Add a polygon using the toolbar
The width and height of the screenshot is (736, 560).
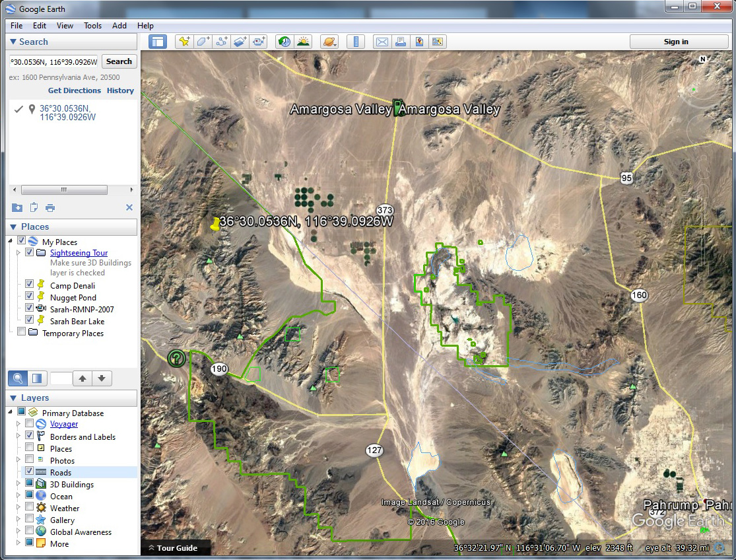point(203,42)
